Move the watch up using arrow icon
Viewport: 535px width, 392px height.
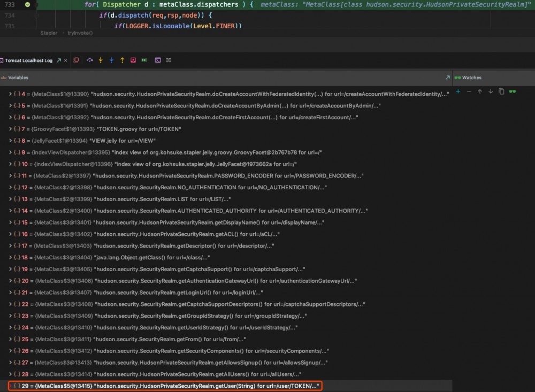pyautogui.click(x=479, y=91)
